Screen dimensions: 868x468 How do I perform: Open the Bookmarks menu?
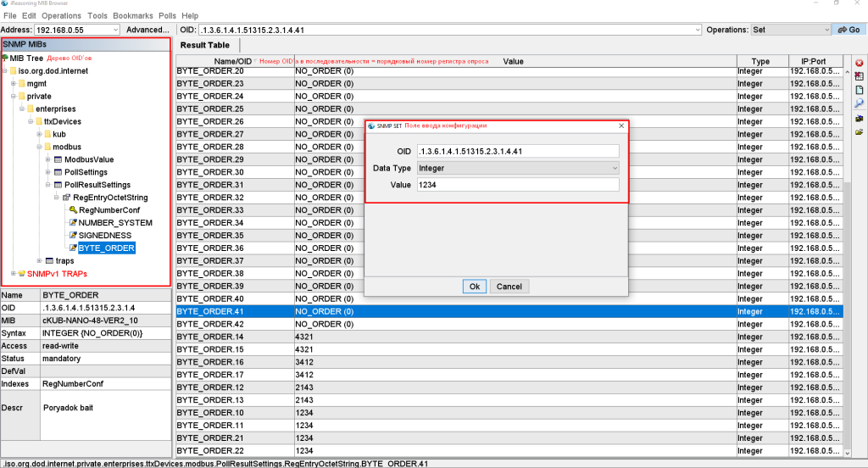[133, 15]
